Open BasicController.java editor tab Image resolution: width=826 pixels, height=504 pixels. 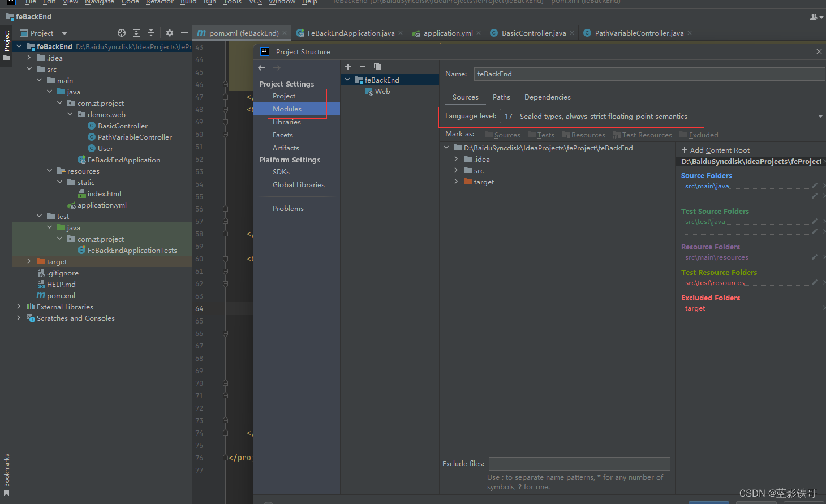pos(534,33)
